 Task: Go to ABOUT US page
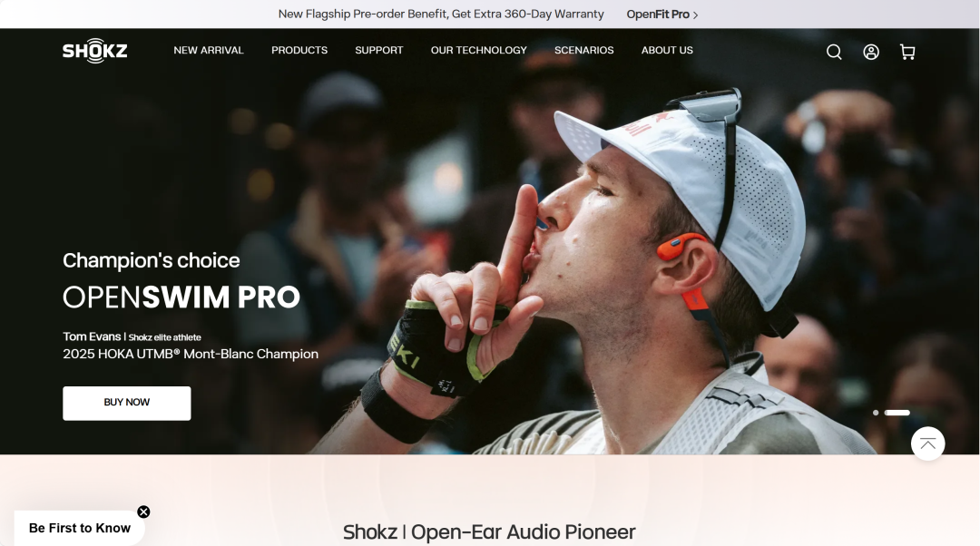click(x=667, y=51)
